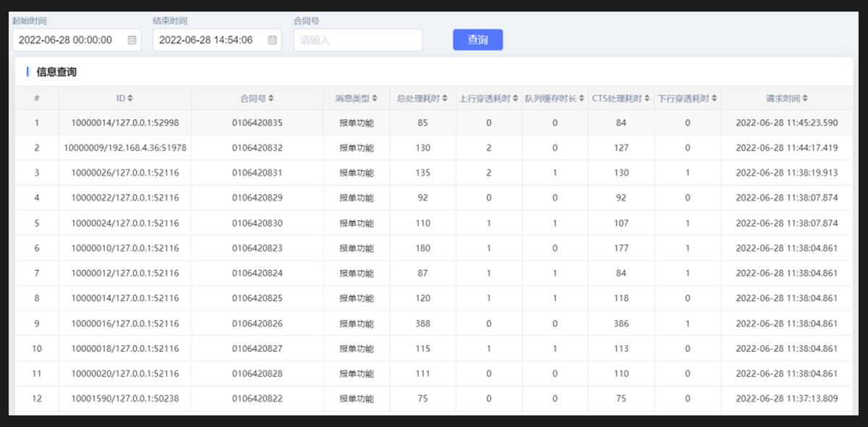Click request time 2022-06-28 11:44:17.419
The height and width of the screenshot is (427, 868).
(787, 148)
